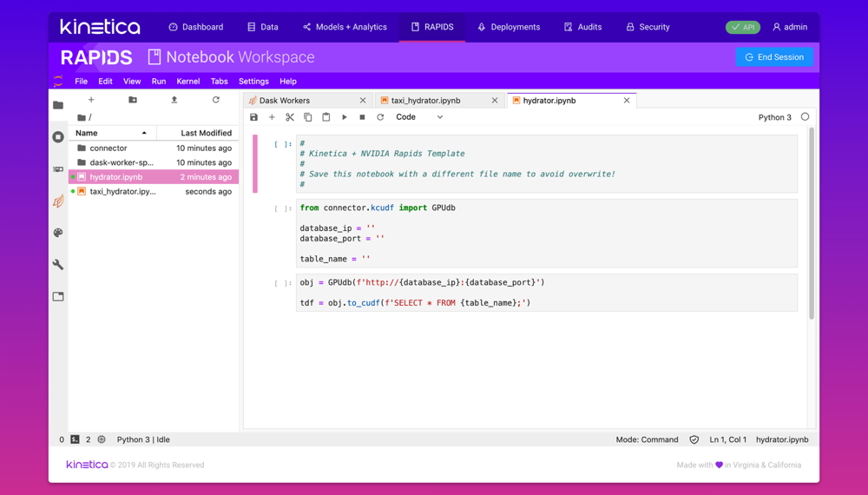Screen dimensions: 868x495
Task: Open the file browser sidebar icon
Action: (58, 105)
